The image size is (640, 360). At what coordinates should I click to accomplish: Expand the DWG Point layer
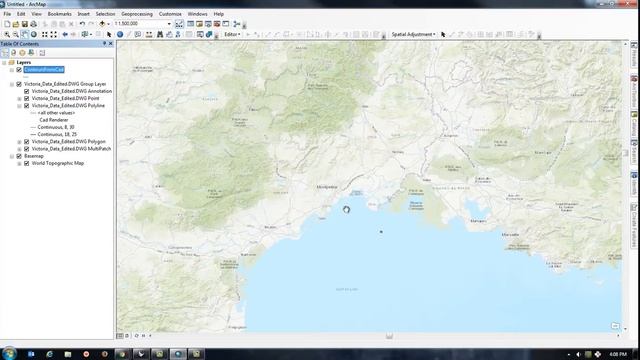pyautogui.click(x=19, y=99)
